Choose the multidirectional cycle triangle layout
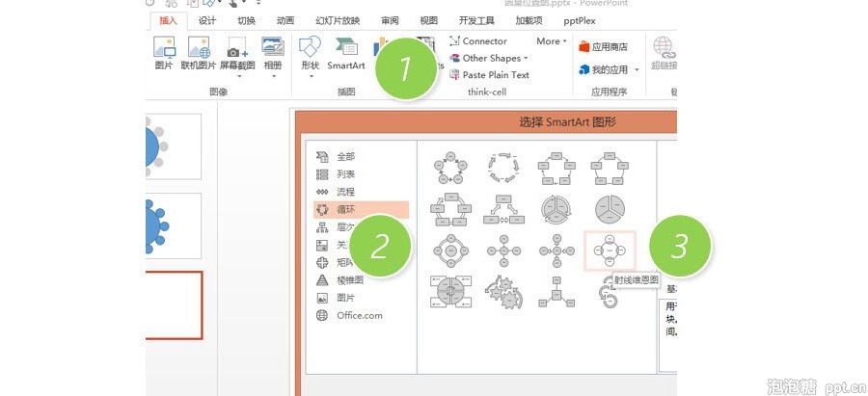Viewport: 868px width, 396px height. (x=503, y=210)
